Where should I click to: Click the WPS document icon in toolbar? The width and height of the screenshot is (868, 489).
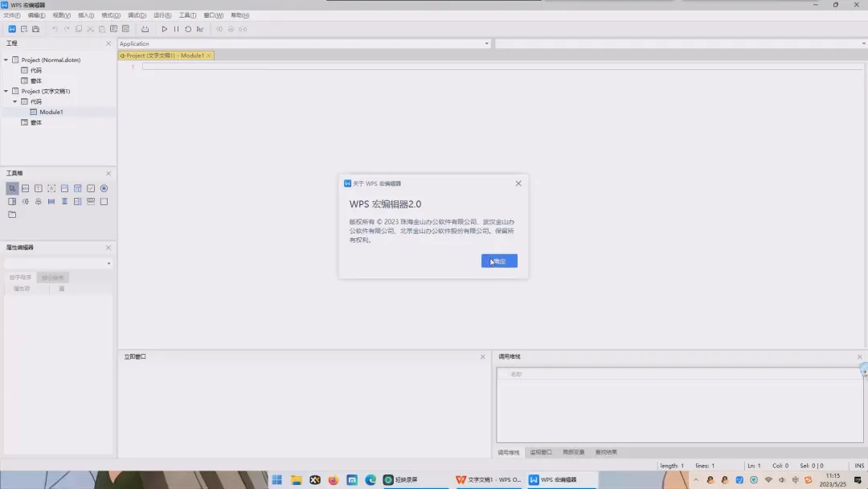[11, 29]
